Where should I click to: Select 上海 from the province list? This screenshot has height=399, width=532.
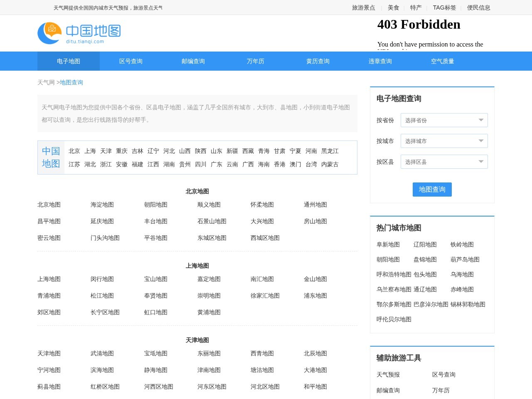tap(90, 151)
